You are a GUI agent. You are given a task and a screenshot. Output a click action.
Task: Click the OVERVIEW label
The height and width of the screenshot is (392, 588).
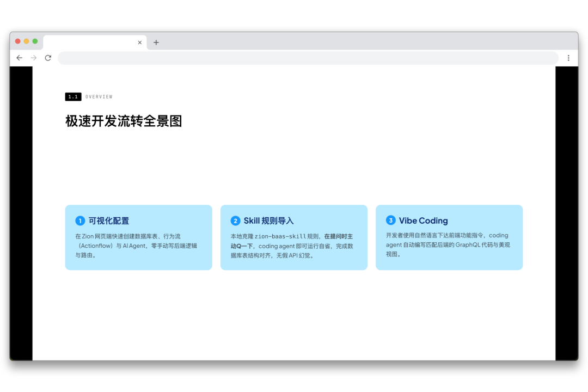[x=99, y=97]
